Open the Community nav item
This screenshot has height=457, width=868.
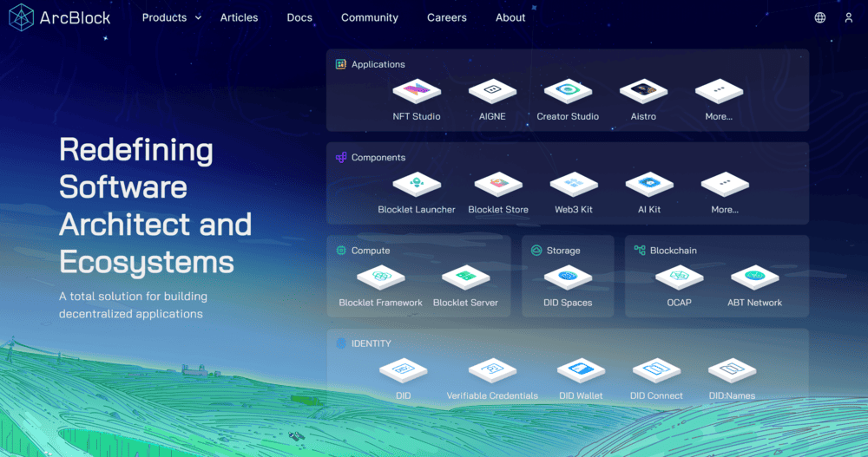pyautogui.click(x=370, y=17)
